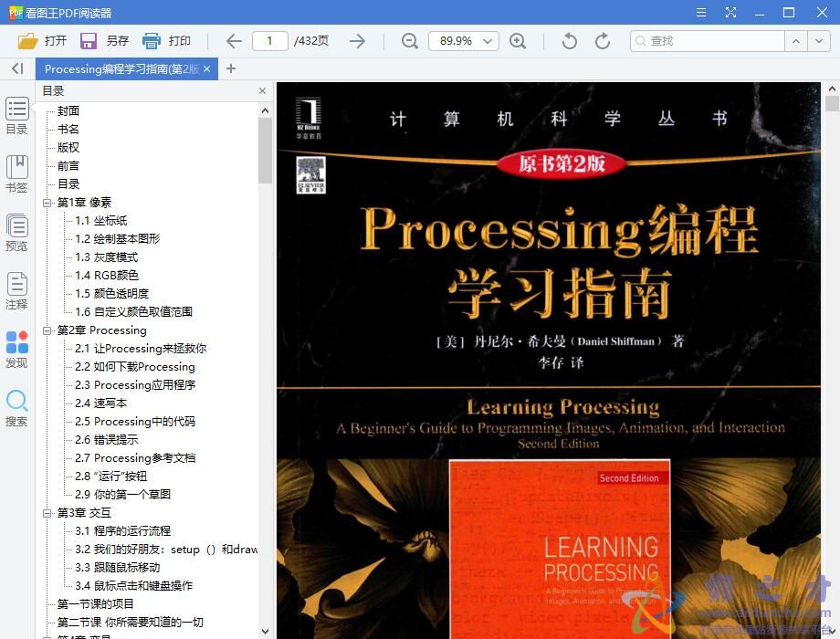Click the Print printer icon
The width and height of the screenshot is (840, 639).
[x=152, y=41]
